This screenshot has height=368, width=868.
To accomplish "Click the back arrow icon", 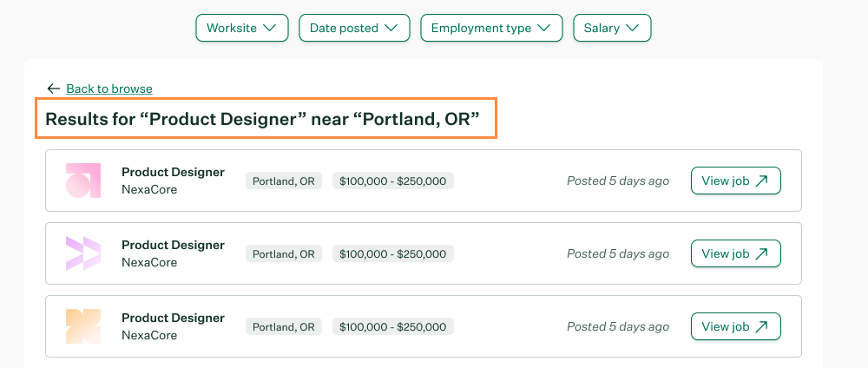I will pyautogui.click(x=53, y=89).
